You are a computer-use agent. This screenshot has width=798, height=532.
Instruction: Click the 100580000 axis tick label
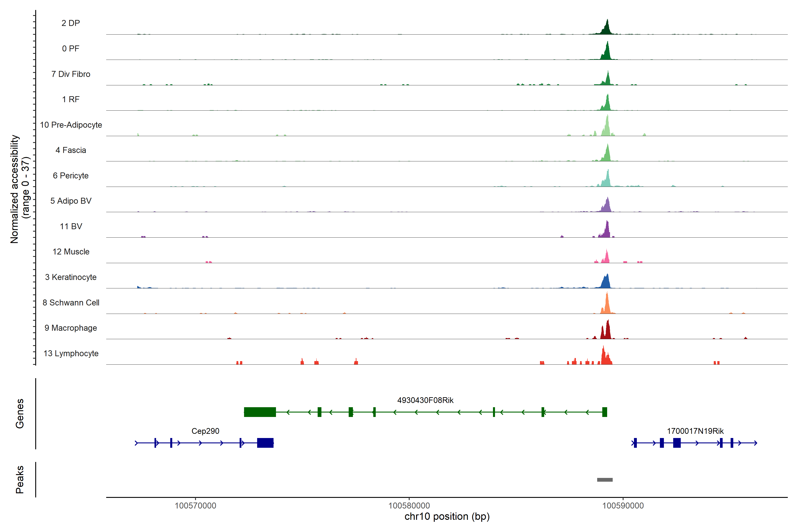point(409,506)
